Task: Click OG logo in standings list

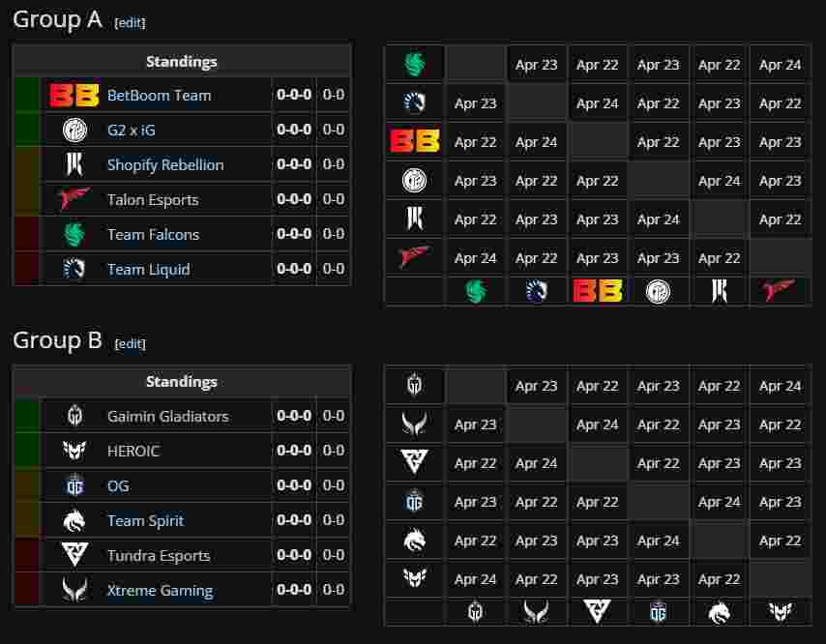Action: 74,486
